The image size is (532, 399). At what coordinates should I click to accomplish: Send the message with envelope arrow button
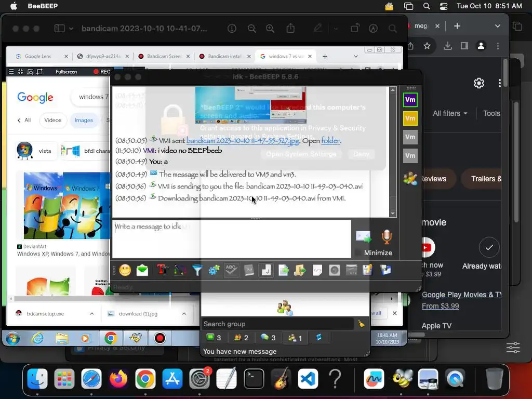point(363,236)
